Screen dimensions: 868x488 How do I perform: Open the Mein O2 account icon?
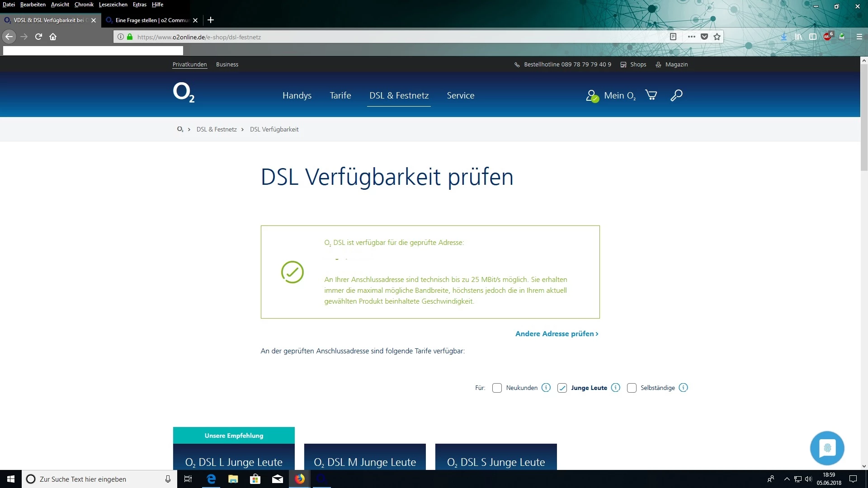point(592,96)
